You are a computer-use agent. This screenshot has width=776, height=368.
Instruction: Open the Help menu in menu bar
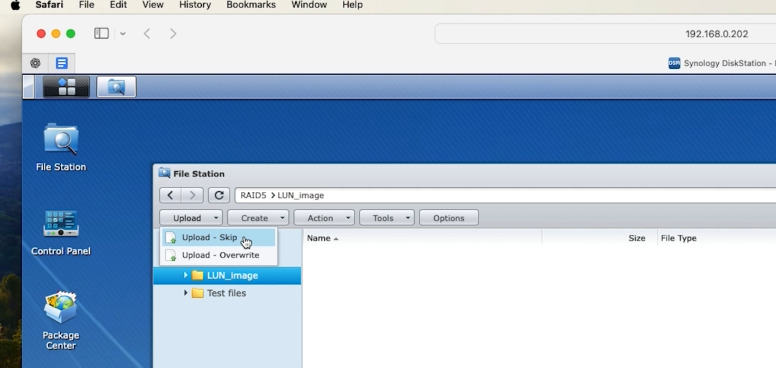coord(352,5)
